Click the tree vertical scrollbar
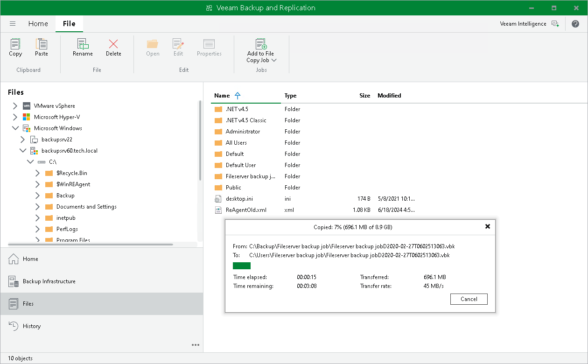Screen dimensions: 588x364 (200, 140)
